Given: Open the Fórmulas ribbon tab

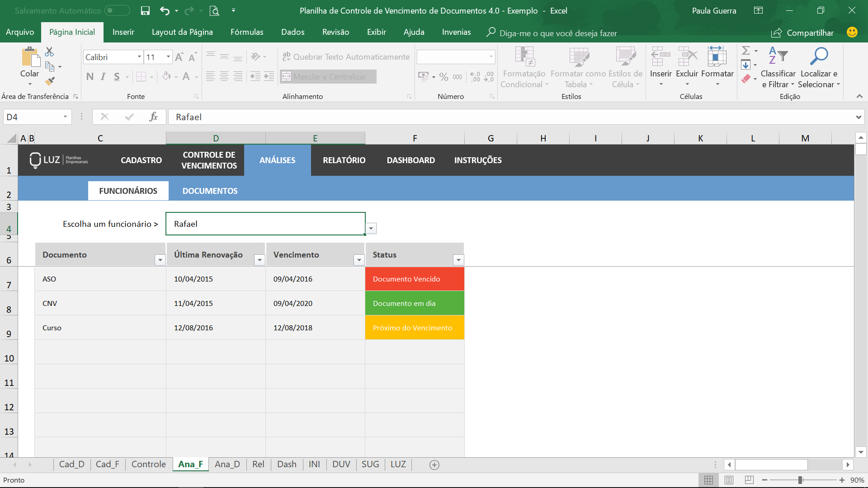Looking at the screenshot, I should click(x=246, y=32).
